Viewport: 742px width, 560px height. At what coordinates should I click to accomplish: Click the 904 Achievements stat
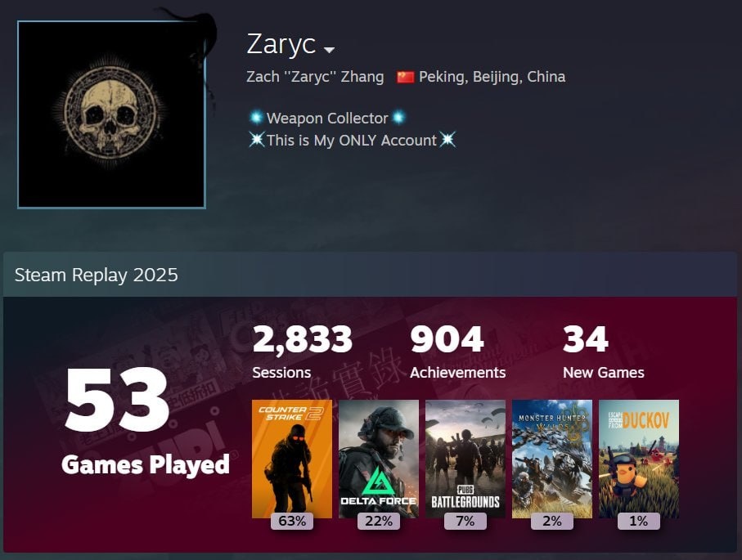click(x=457, y=352)
